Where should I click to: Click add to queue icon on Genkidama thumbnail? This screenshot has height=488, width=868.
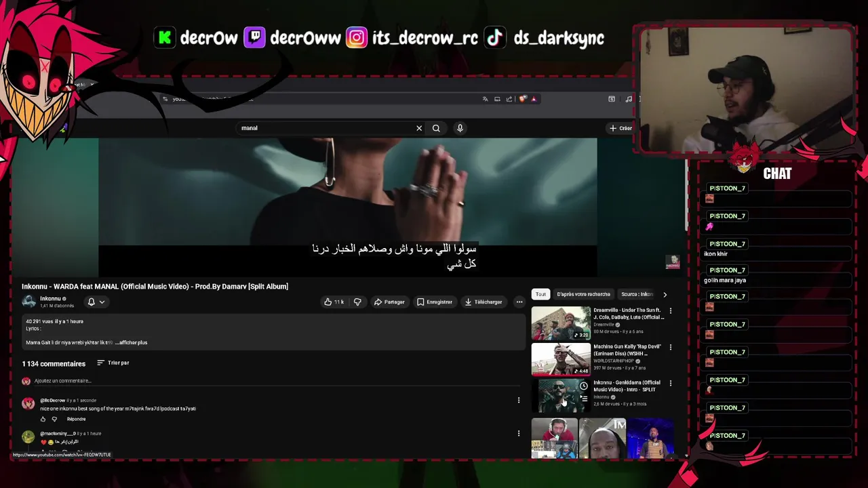point(583,399)
